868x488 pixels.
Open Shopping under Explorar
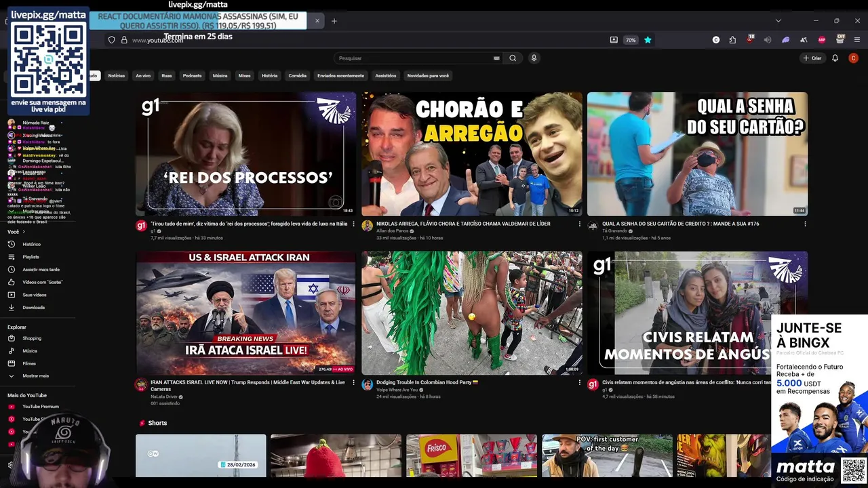(x=31, y=338)
